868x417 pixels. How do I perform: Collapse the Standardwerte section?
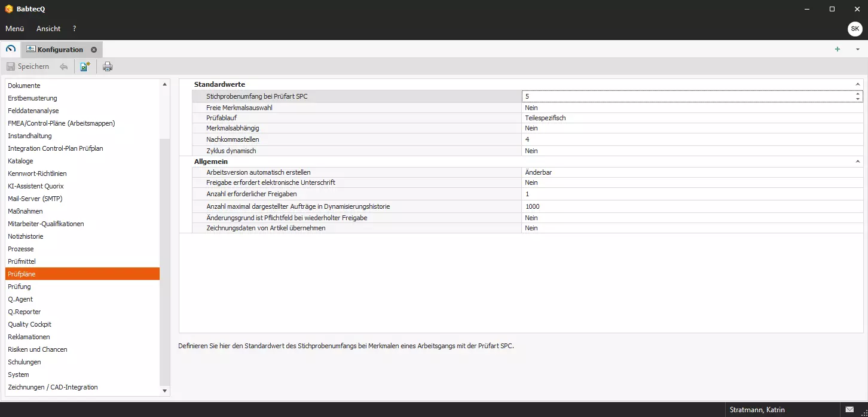pos(858,84)
